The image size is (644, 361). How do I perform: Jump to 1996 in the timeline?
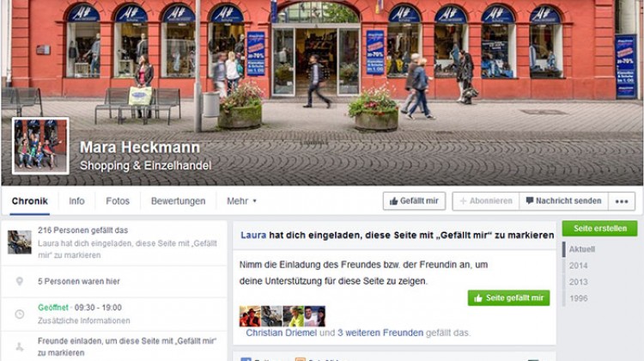click(x=578, y=298)
